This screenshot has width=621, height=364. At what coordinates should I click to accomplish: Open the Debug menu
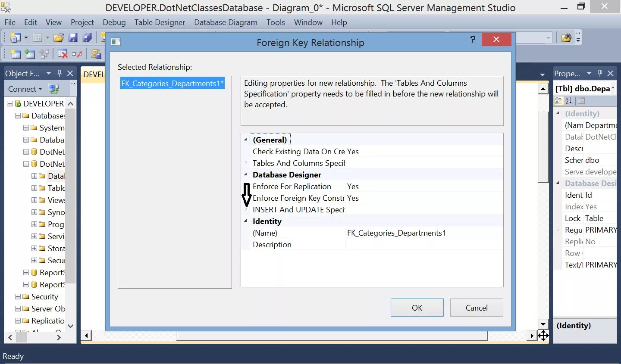(x=114, y=22)
